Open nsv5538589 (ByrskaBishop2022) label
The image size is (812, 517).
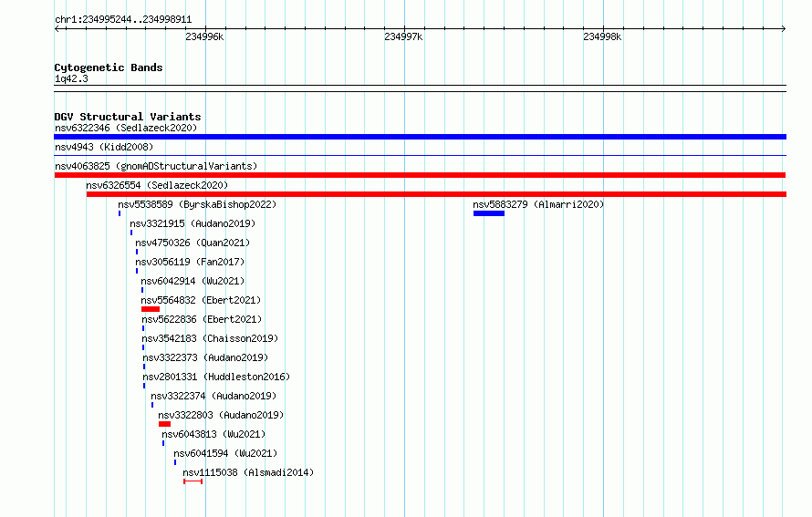pyautogui.click(x=197, y=204)
